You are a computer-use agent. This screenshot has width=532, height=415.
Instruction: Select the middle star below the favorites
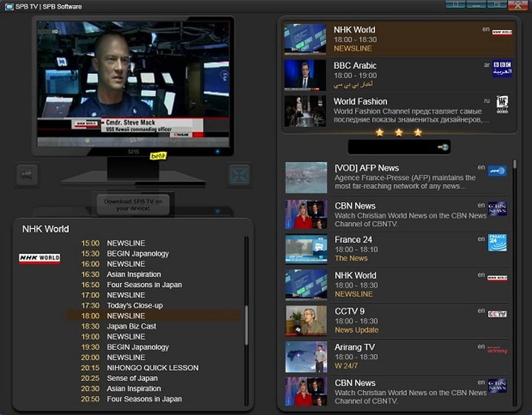(x=398, y=132)
